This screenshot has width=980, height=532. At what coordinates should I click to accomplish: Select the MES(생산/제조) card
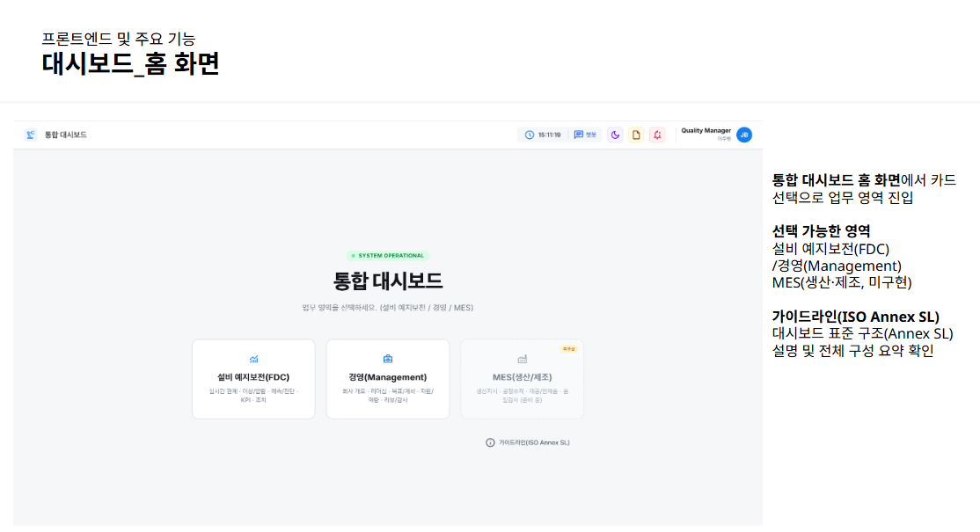click(x=523, y=379)
